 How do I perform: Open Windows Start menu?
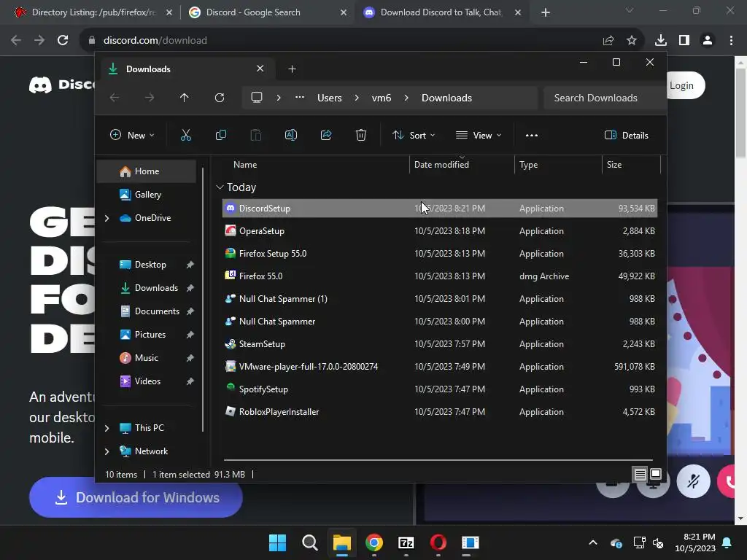(x=277, y=542)
